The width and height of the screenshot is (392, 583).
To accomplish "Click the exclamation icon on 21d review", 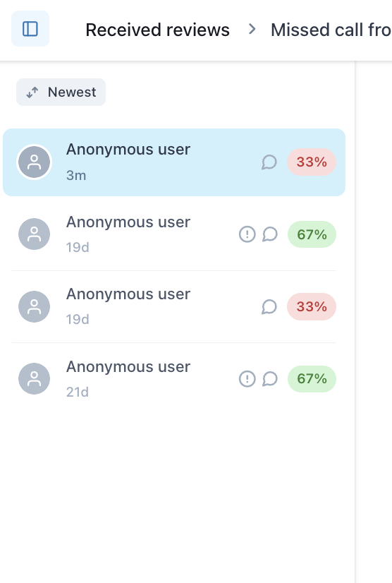I will click(x=247, y=379).
